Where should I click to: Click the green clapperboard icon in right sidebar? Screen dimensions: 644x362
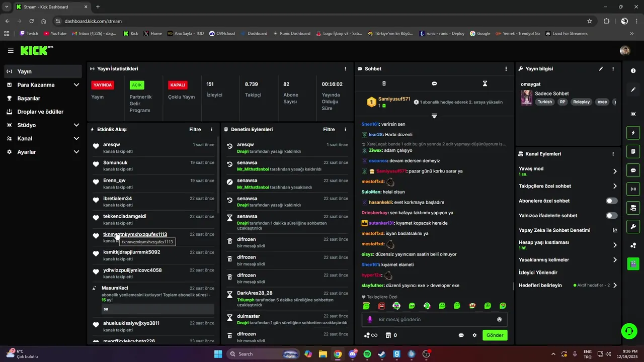click(x=633, y=264)
